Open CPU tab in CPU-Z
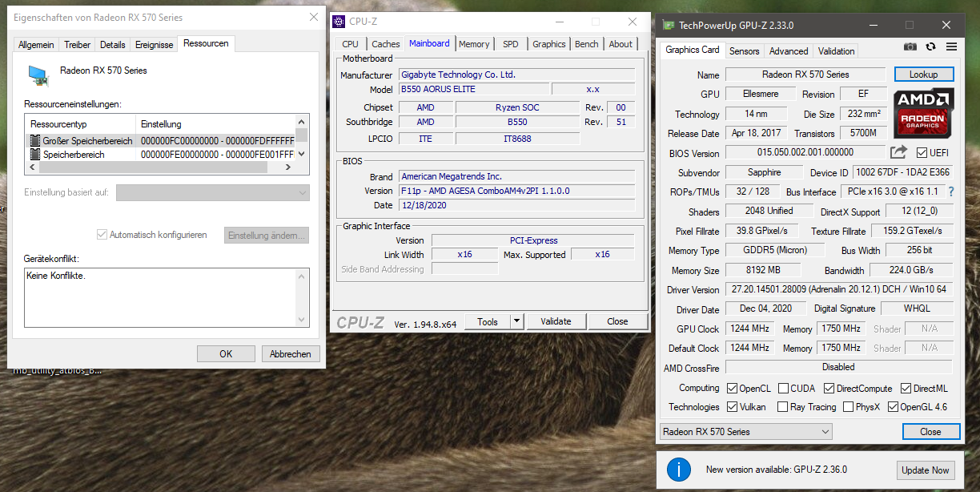Image resolution: width=980 pixels, height=492 pixels. (x=350, y=44)
